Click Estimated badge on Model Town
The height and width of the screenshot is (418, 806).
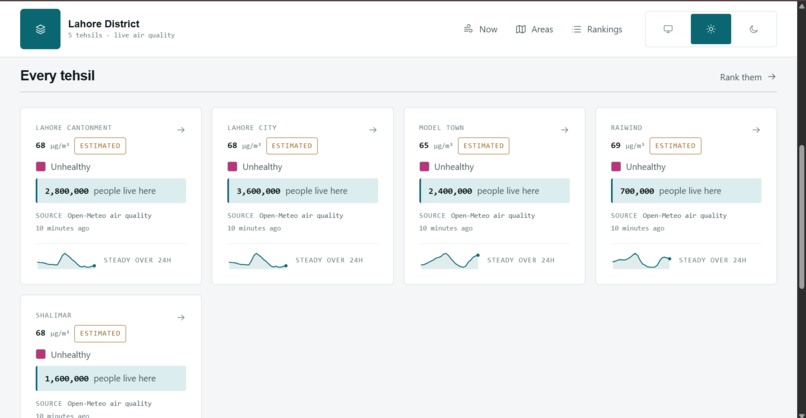coord(484,146)
